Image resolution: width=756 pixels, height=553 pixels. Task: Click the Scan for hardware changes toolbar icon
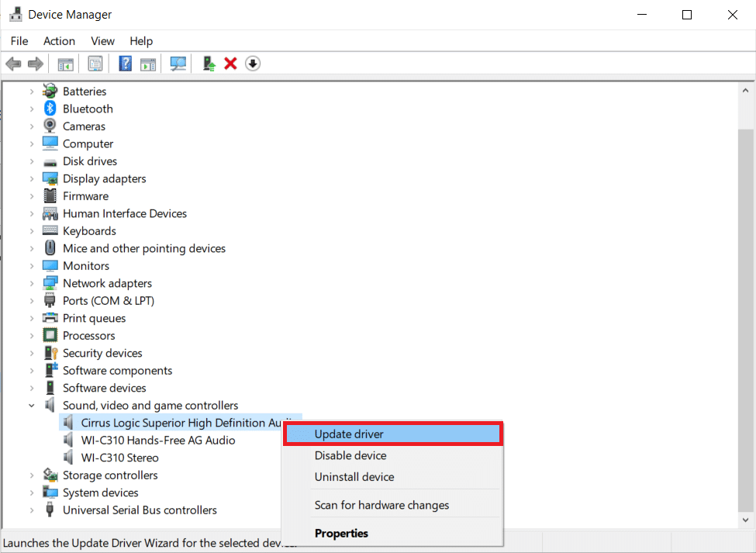tap(178, 64)
